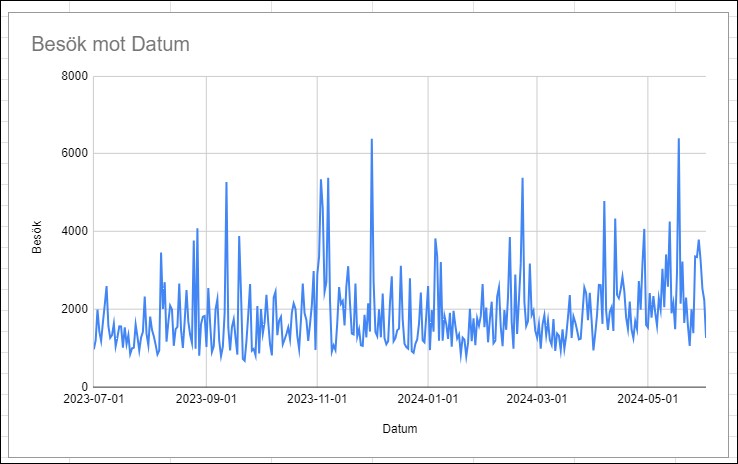Click the 2023-11-01 x-axis label
Viewport: 738px width, 464px height.
tap(317, 398)
